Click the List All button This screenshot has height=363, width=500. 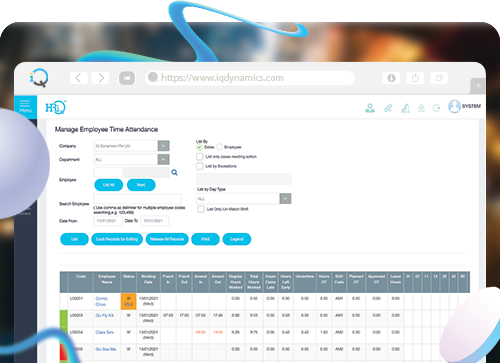point(109,185)
